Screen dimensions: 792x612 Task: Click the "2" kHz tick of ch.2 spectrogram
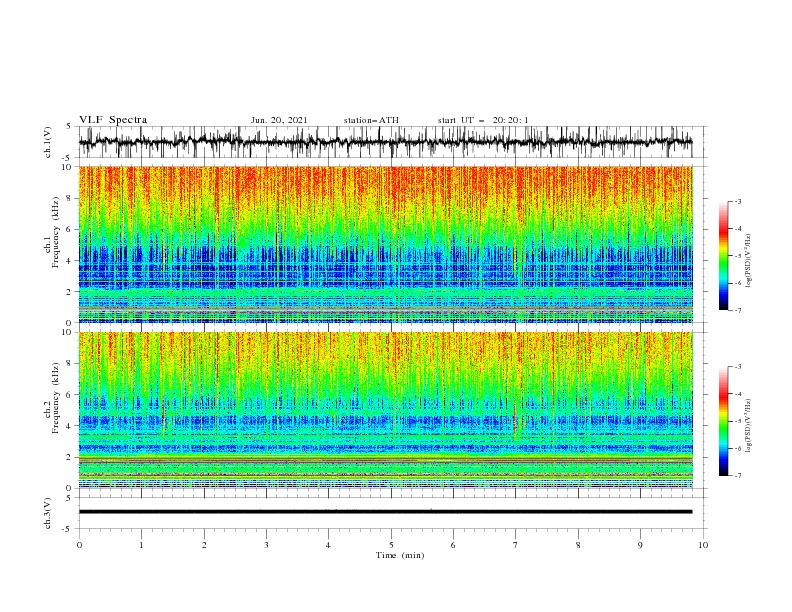71,457
